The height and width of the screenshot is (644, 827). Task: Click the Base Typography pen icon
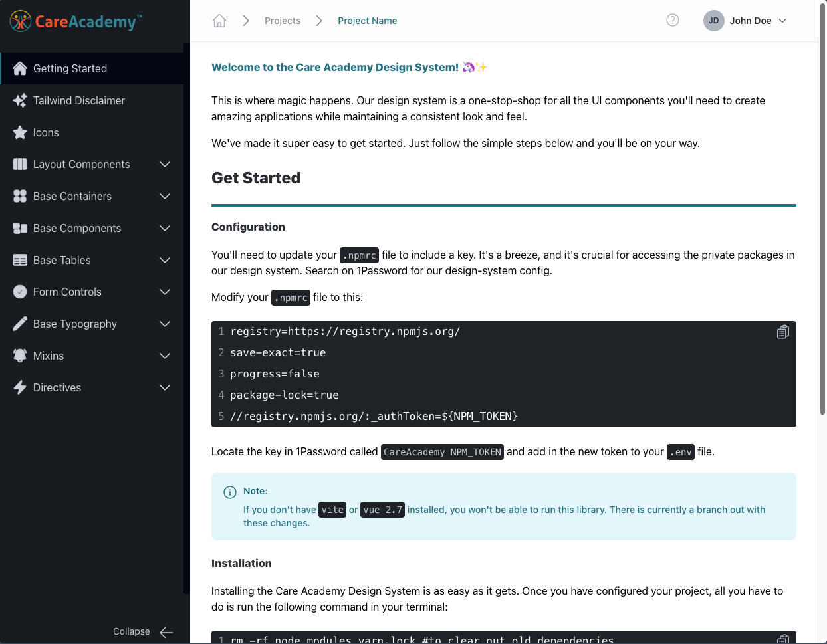pyautogui.click(x=20, y=324)
